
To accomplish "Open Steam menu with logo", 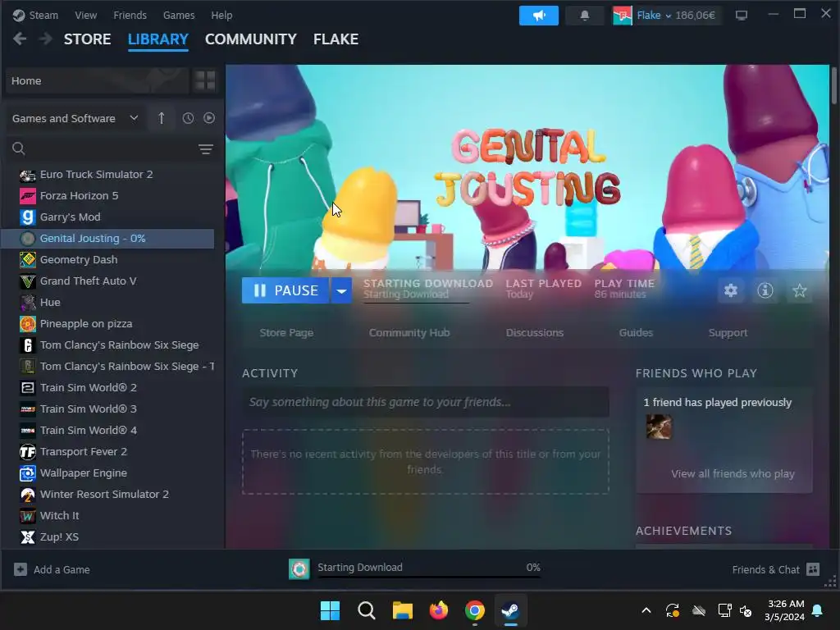I will point(36,15).
